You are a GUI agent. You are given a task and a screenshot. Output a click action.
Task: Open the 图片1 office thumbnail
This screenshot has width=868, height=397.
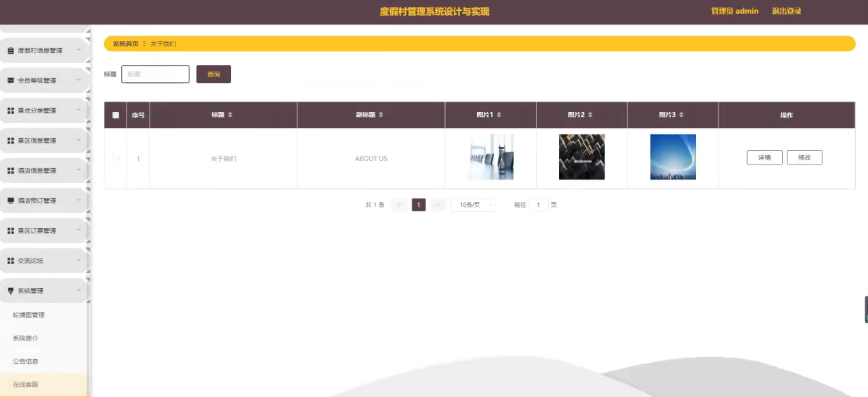click(492, 157)
